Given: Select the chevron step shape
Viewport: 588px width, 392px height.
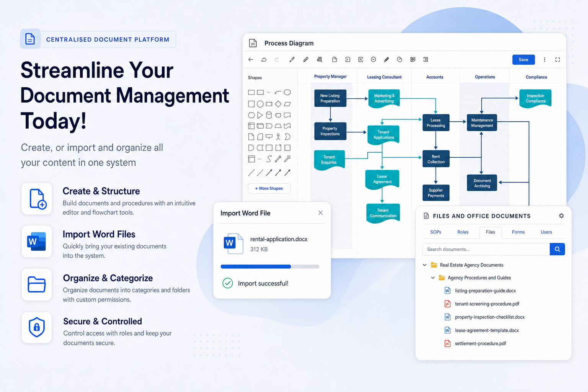Looking at the screenshot, I should [269, 126].
